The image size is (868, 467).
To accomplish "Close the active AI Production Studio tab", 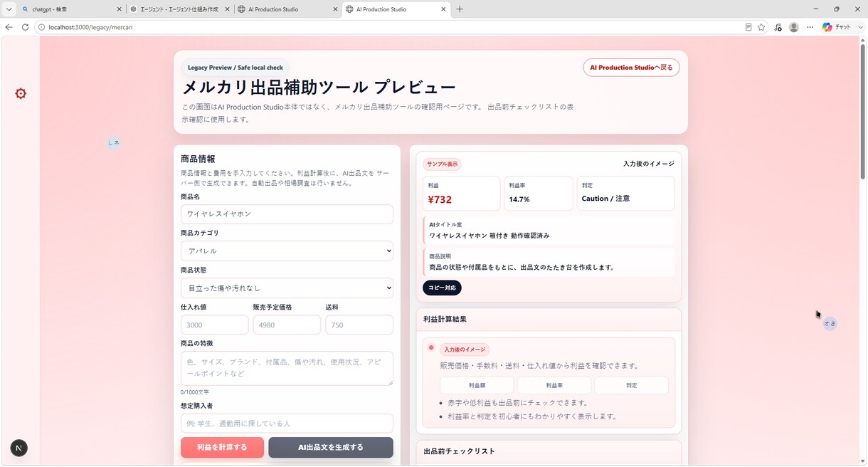I will point(443,9).
